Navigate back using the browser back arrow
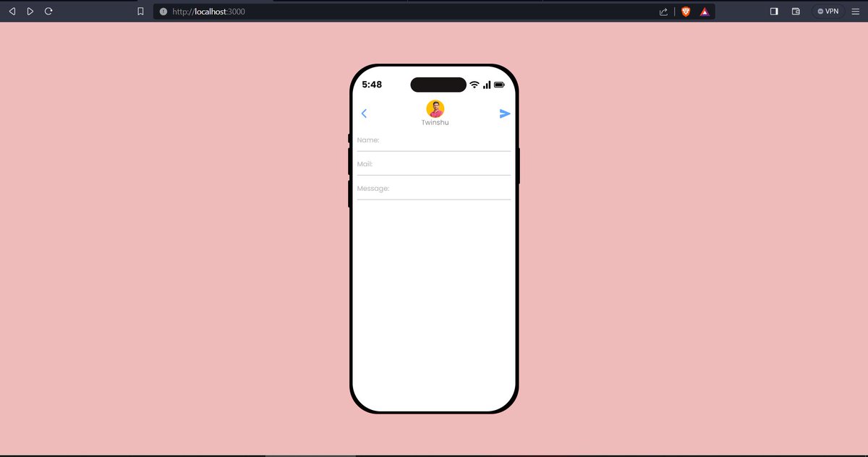 pyautogui.click(x=12, y=11)
